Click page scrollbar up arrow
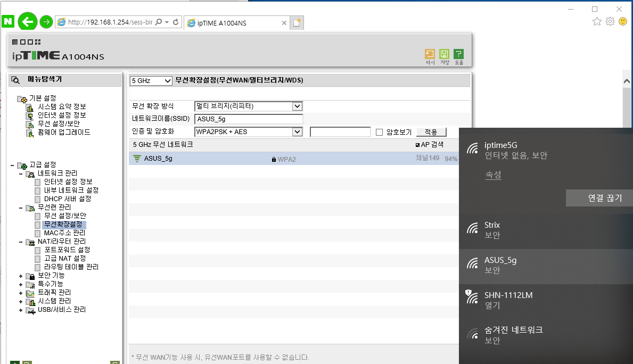Viewport: 633px width, 364px height. click(x=627, y=81)
